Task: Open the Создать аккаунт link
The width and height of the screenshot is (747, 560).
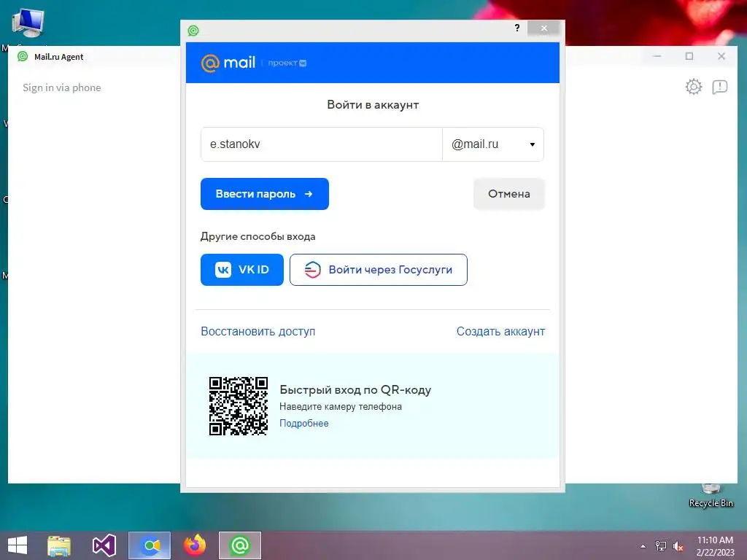Action: [500, 332]
